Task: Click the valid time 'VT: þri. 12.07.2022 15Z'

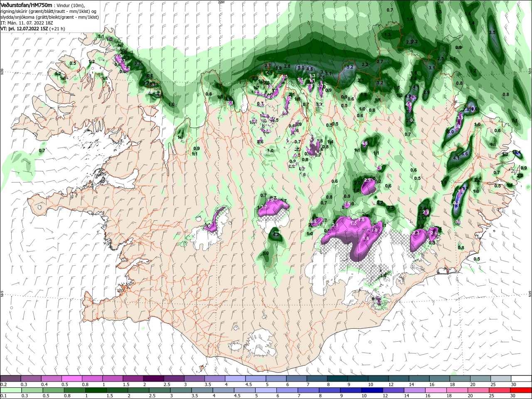Action: click(x=24, y=29)
